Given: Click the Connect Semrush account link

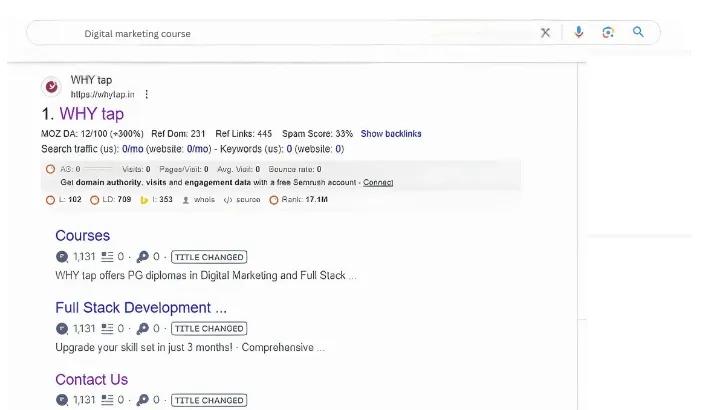Looking at the screenshot, I should [378, 182].
